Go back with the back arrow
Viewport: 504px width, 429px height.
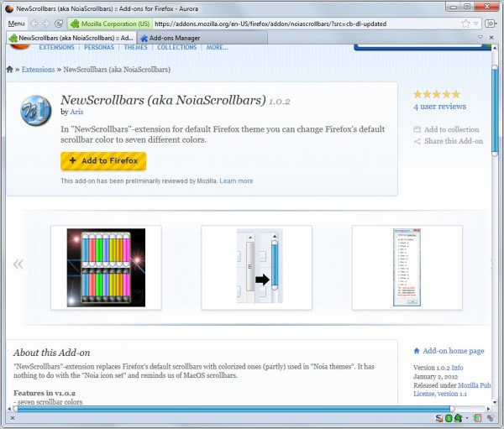point(34,24)
